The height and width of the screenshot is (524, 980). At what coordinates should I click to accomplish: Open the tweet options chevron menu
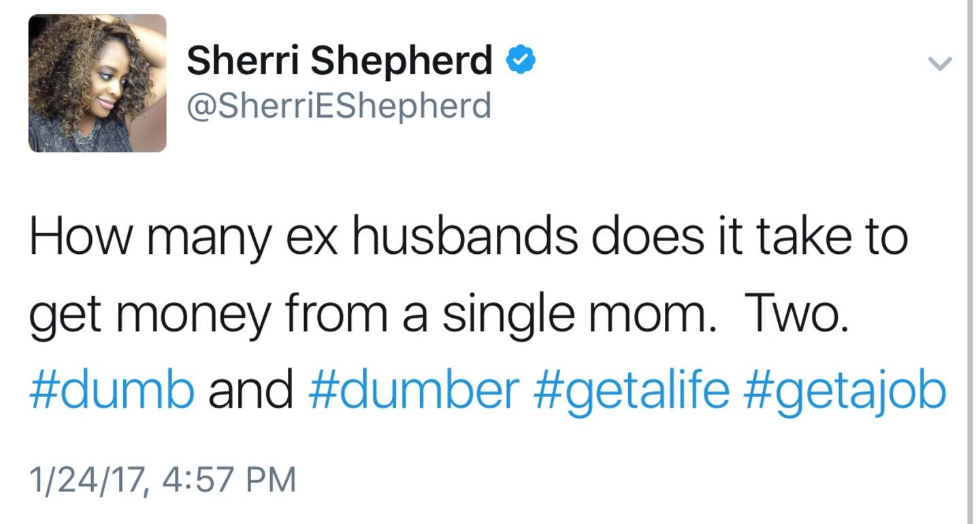pos(940,64)
